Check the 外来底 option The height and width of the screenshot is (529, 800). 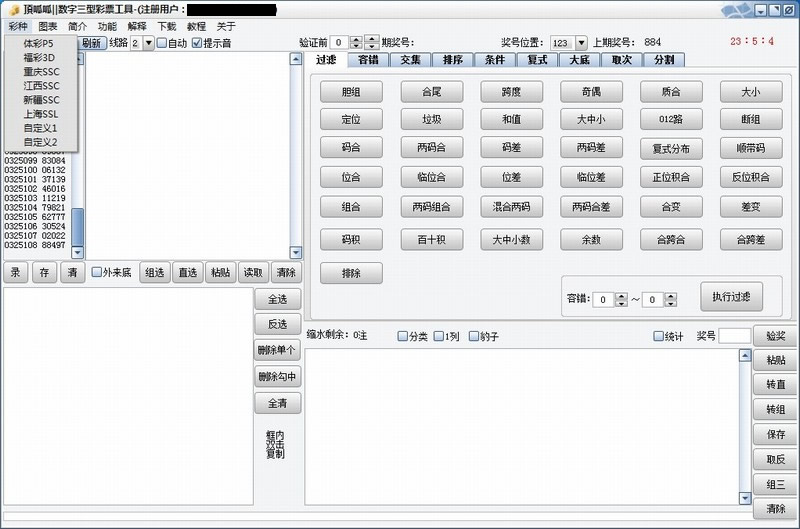pos(97,272)
